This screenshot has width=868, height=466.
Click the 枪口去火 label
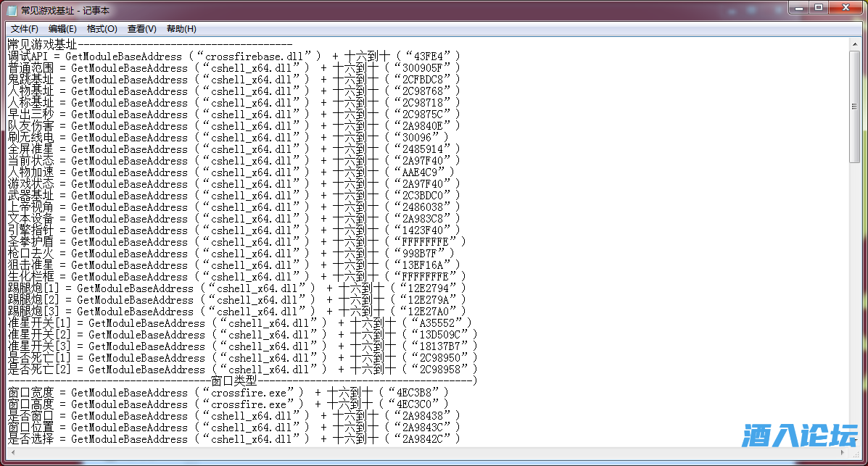(31, 254)
